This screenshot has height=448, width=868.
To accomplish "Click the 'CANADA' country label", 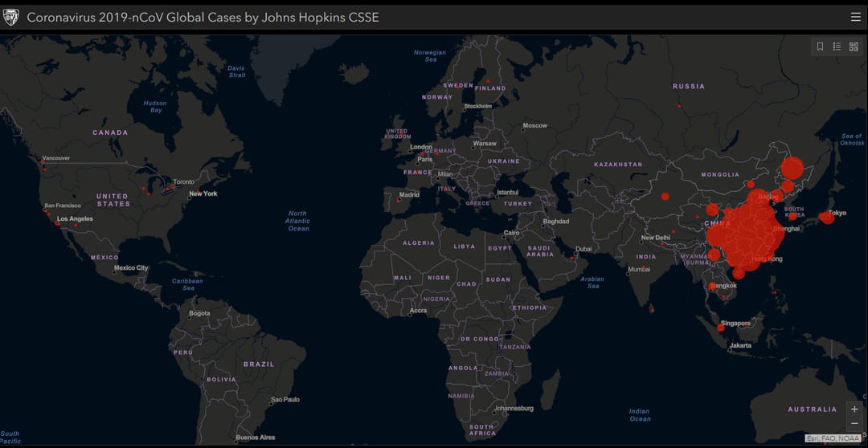I will [x=110, y=132].
